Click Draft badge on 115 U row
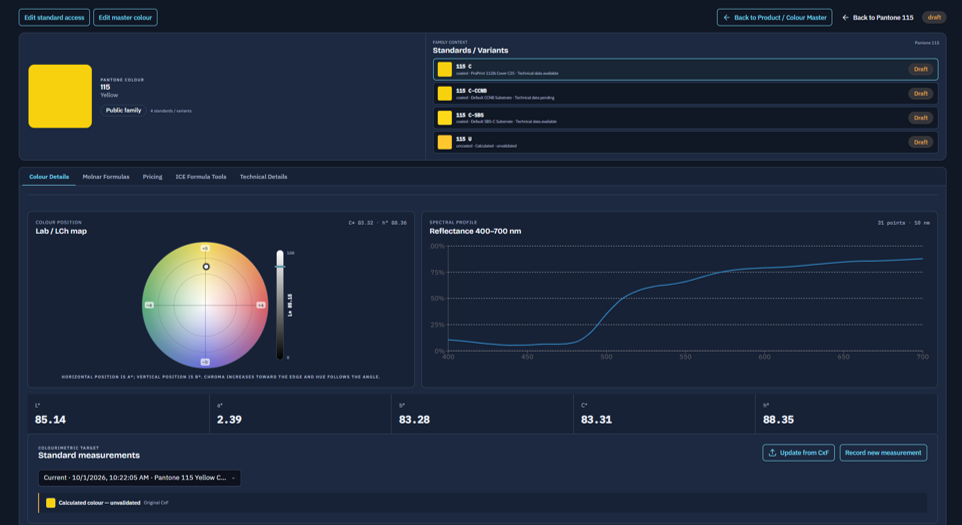 920,142
